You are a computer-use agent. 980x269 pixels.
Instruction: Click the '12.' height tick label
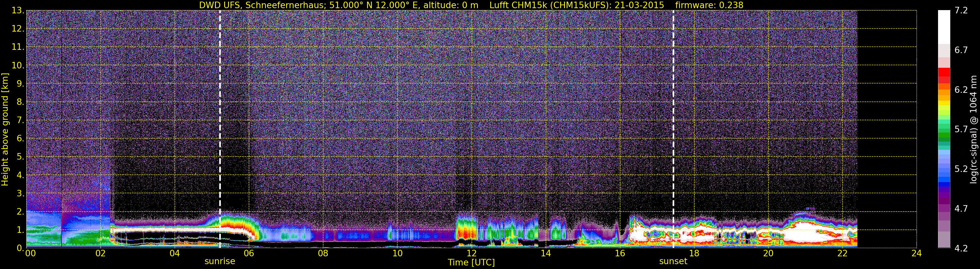[18, 29]
